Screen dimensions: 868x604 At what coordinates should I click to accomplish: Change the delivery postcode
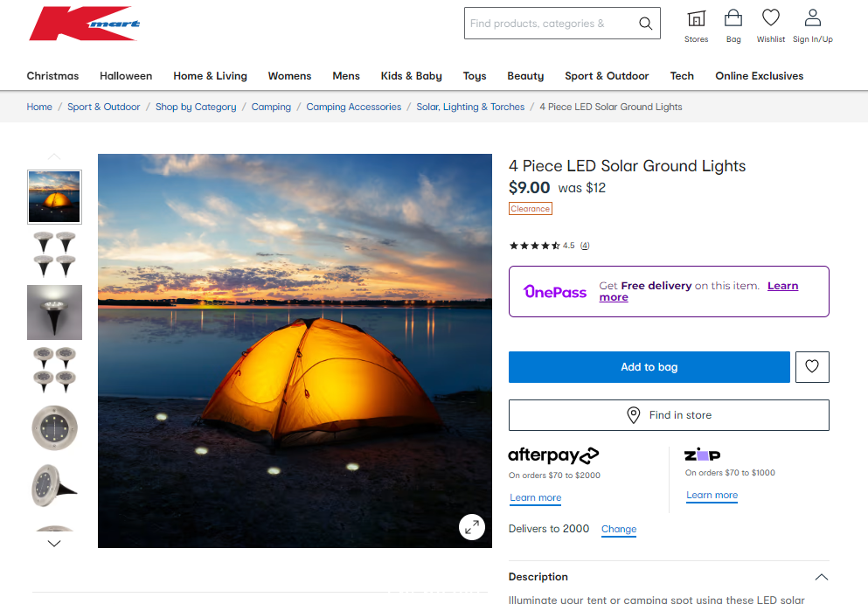[619, 529]
